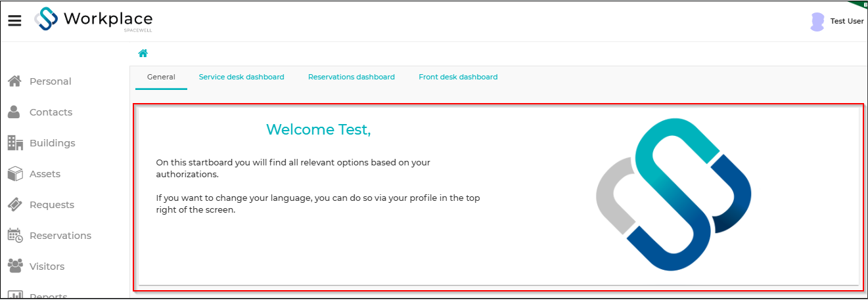Click the Requests ticket icon
Screen dimensions: 868x300
click(15, 204)
